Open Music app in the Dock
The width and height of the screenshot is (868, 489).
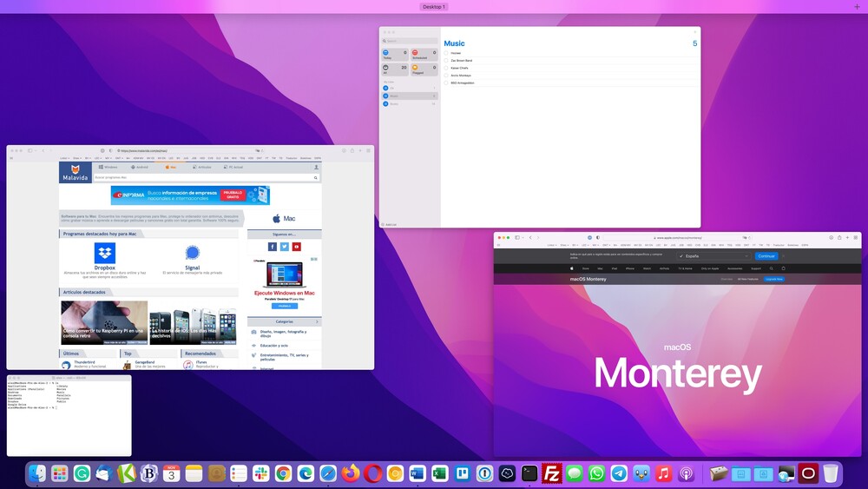[663, 473]
